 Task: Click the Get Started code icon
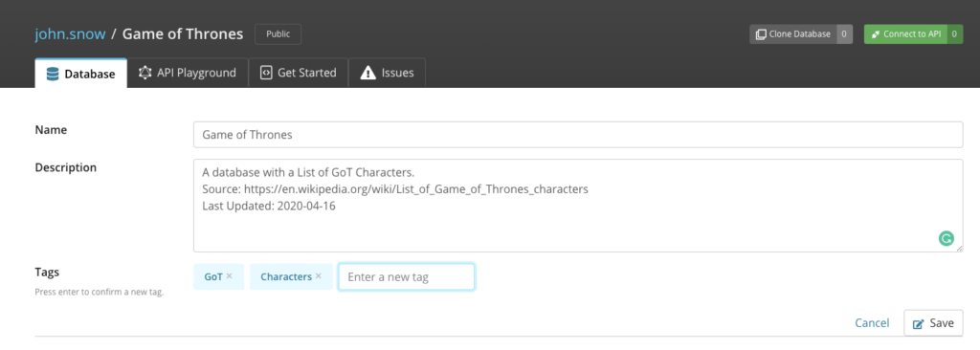pyautogui.click(x=266, y=73)
